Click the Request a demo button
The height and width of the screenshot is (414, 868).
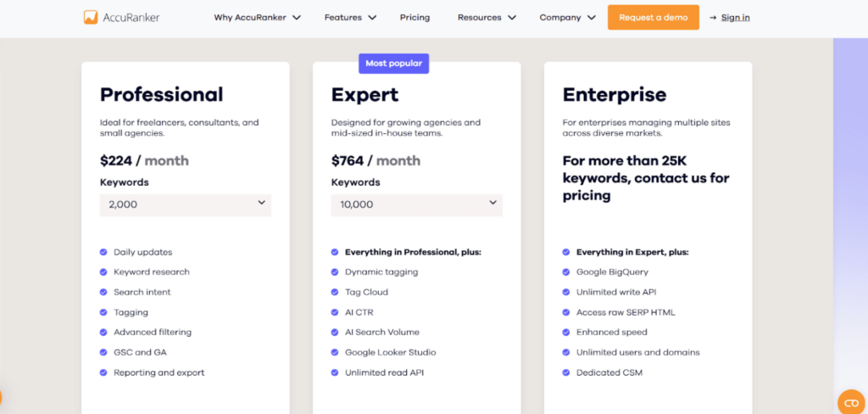653,18
